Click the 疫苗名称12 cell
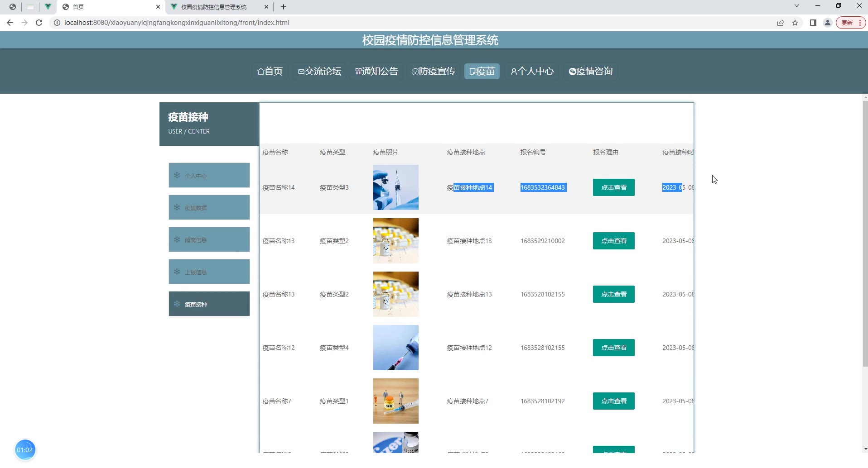This screenshot has height=468, width=868. pyautogui.click(x=279, y=348)
